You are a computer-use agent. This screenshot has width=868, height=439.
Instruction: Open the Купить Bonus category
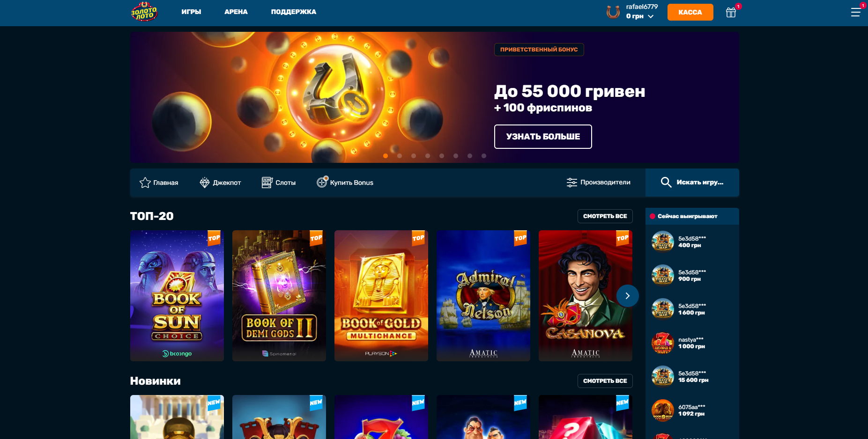coord(345,183)
